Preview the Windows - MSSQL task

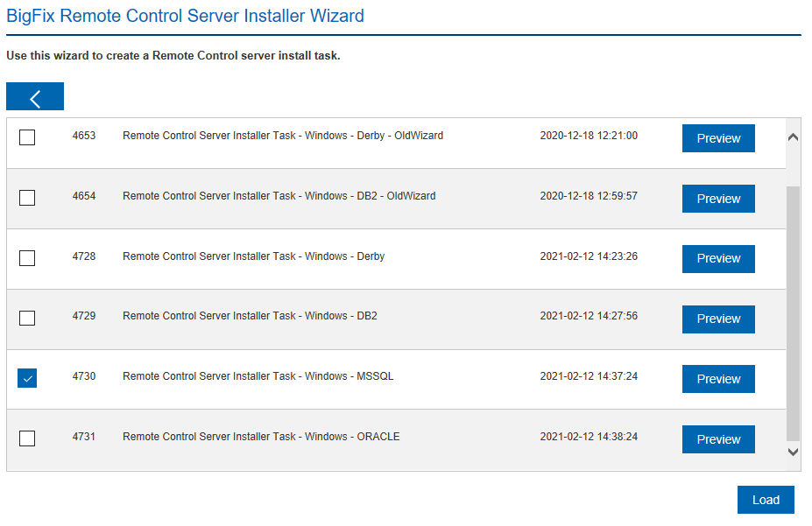pyautogui.click(x=718, y=379)
